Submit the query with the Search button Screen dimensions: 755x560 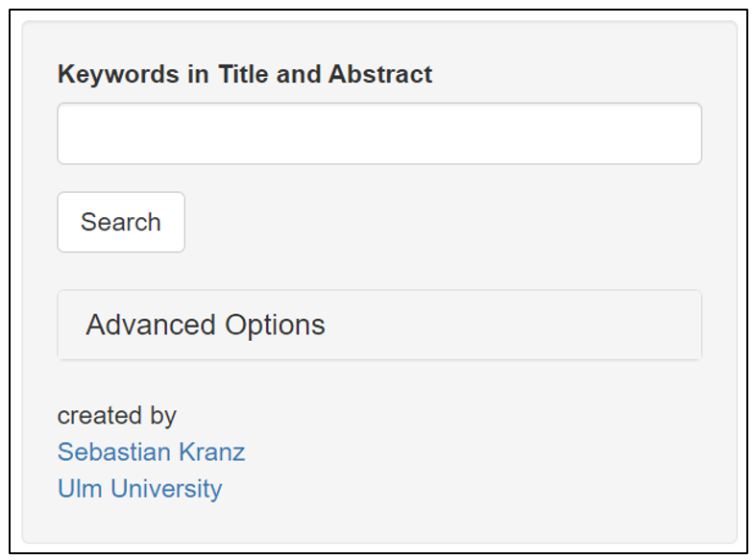point(121,222)
